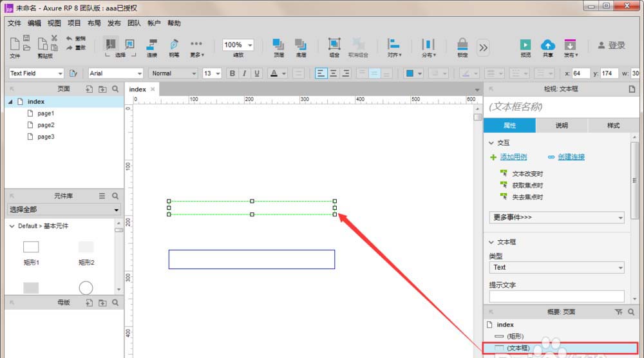
Task: Switch to the 样式 tab in inspector
Action: click(613, 125)
